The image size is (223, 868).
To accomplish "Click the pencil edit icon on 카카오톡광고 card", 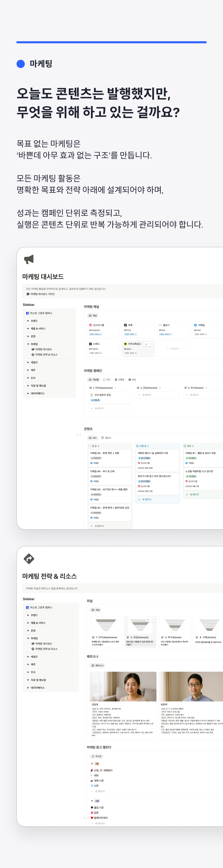I will click(x=146, y=344).
